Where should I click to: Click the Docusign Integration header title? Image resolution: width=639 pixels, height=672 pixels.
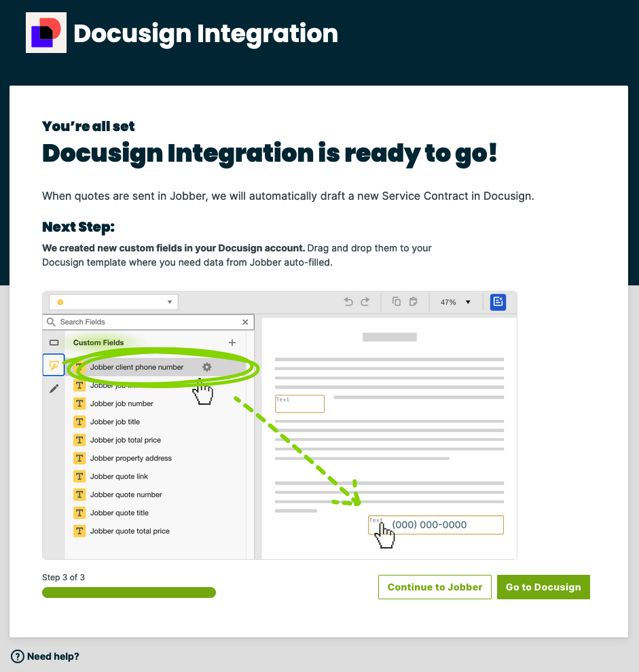(x=206, y=33)
